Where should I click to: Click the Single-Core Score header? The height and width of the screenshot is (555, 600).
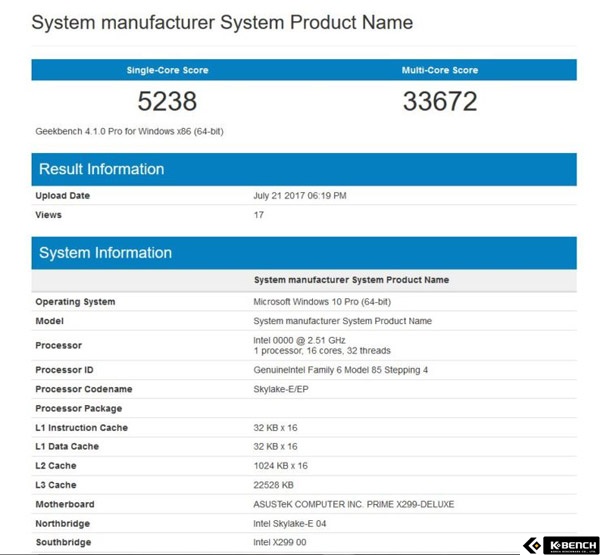(x=168, y=70)
